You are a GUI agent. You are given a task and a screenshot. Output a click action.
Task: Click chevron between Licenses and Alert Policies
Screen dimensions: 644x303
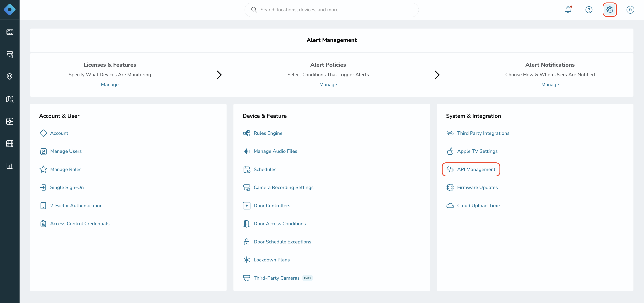click(219, 75)
